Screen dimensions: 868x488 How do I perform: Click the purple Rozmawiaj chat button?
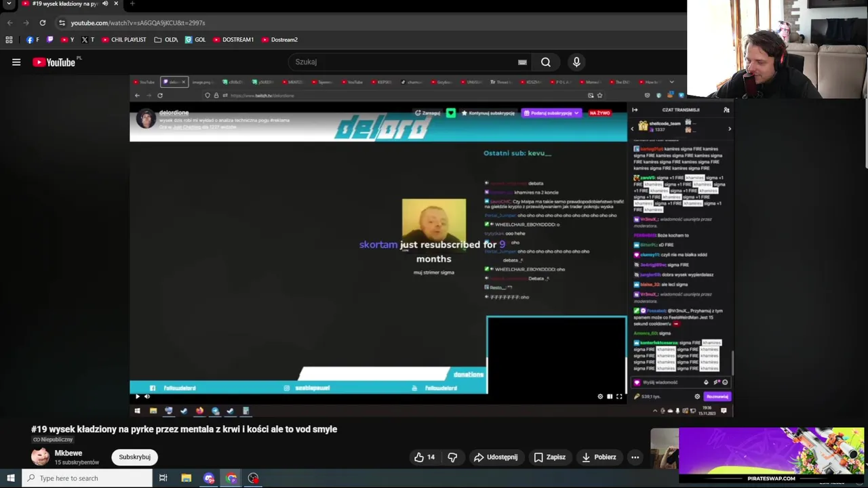pyautogui.click(x=717, y=396)
